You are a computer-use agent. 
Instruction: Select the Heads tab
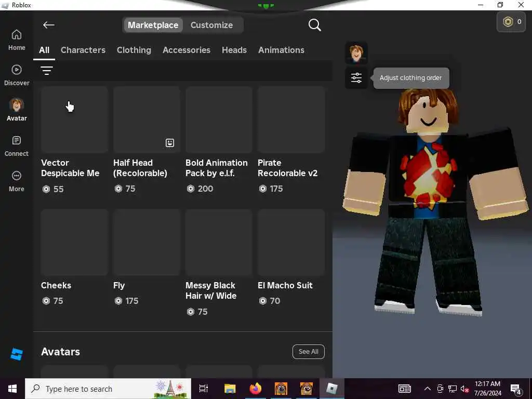click(x=234, y=50)
